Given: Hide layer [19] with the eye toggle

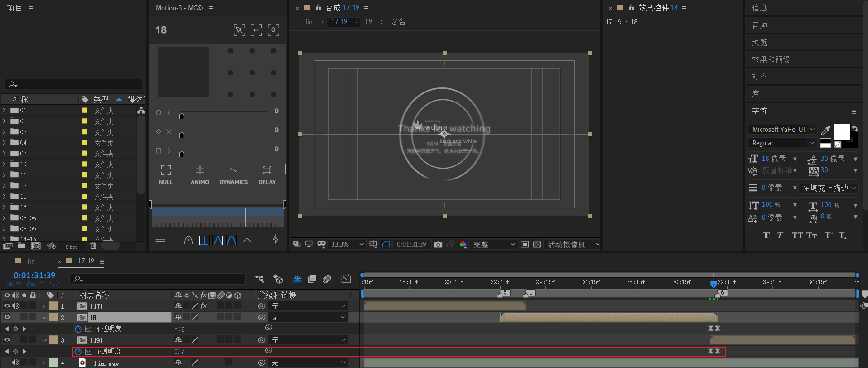Looking at the screenshot, I should click(x=7, y=340).
